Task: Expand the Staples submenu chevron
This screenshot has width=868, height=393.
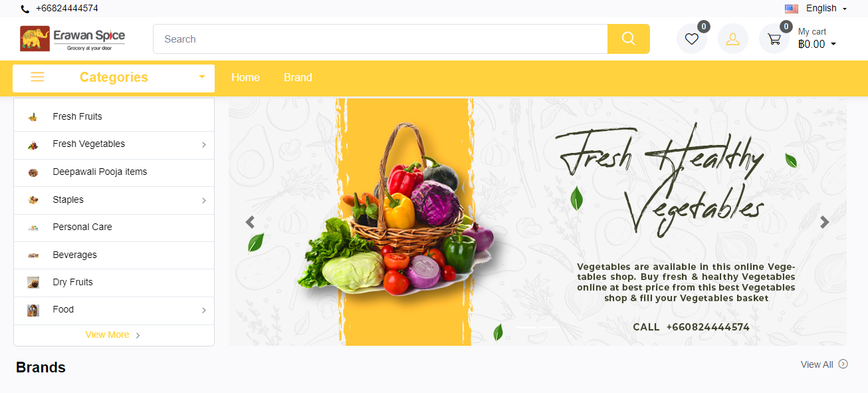Action: [204, 200]
